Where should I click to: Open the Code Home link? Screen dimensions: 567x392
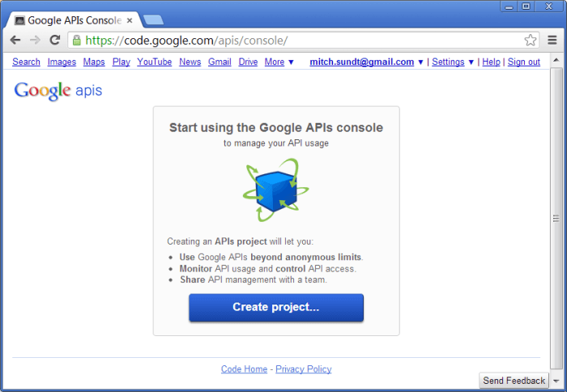[244, 369]
